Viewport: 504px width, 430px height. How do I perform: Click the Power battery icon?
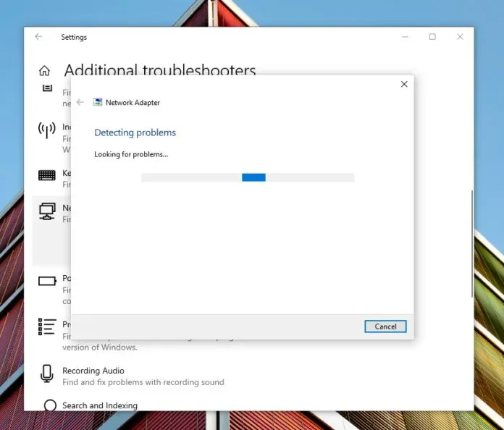click(47, 281)
